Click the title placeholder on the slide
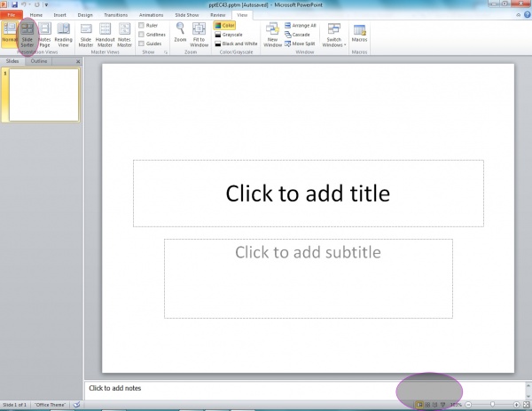Viewport: 532px width, 411px height. [309, 194]
